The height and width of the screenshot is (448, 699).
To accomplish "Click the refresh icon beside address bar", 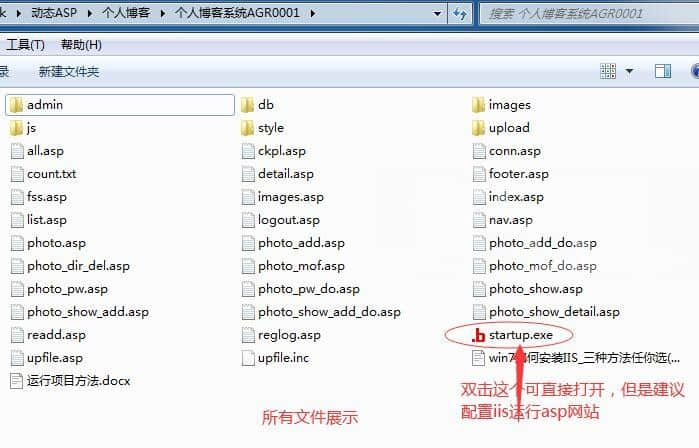I will point(460,13).
